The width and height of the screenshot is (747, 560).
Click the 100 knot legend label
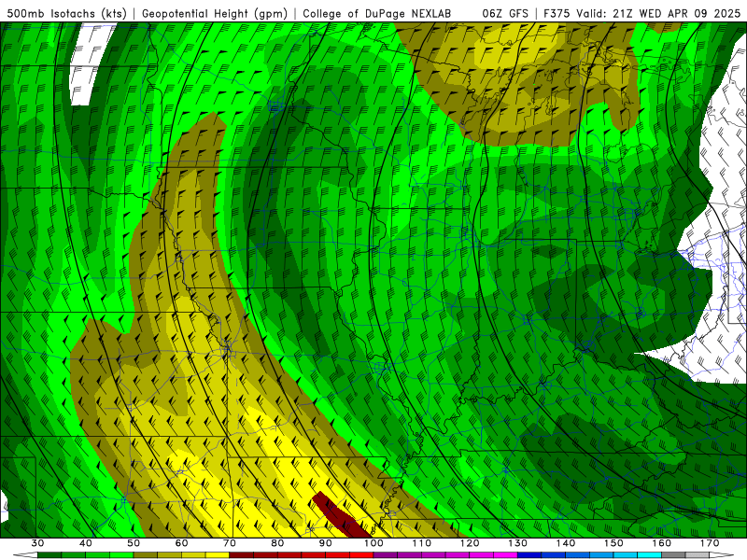tap(373, 543)
